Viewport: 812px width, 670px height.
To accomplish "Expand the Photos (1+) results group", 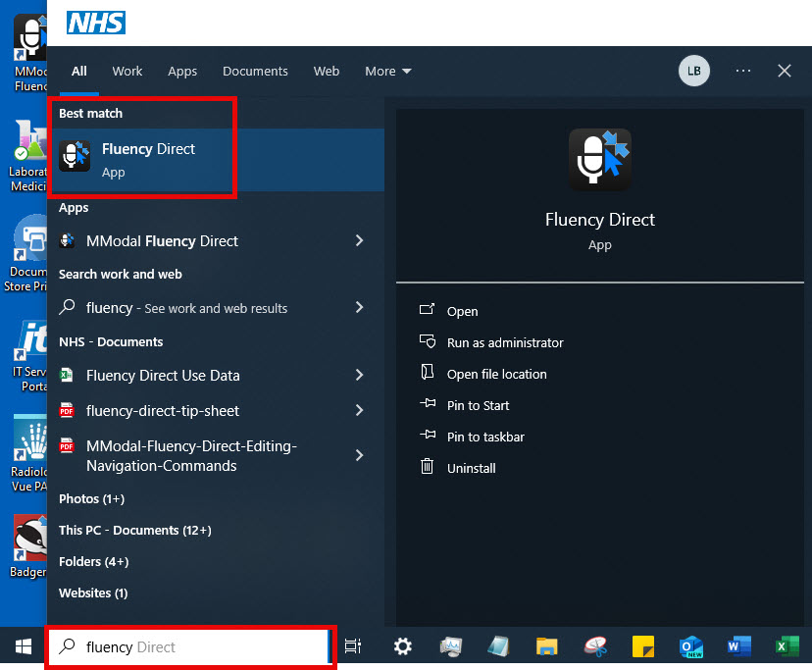I will click(91, 498).
